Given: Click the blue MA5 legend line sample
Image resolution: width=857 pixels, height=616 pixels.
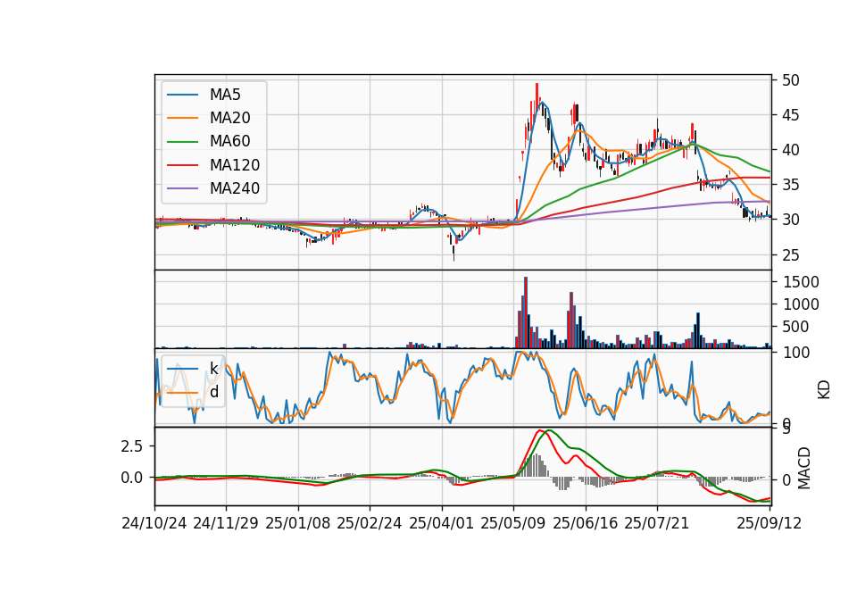Looking at the screenshot, I should tap(182, 95).
